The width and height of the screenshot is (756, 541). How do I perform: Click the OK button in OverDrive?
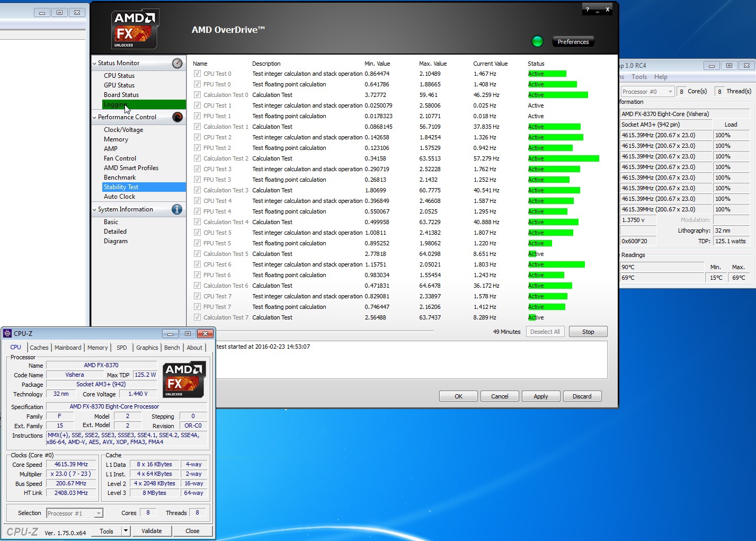[458, 396]
